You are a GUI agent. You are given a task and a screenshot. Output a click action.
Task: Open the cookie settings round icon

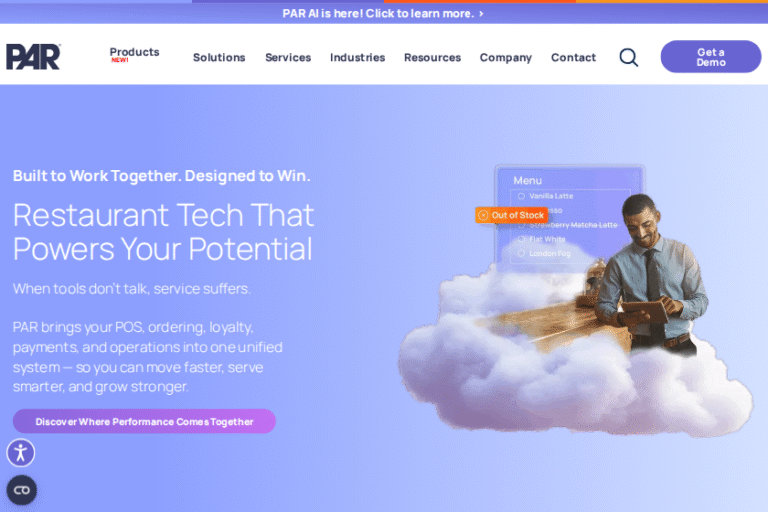point(22,490)
